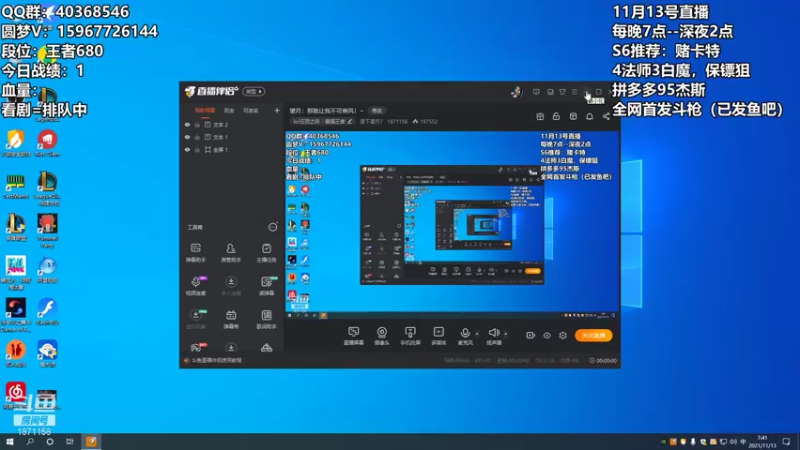This screenshot has height=450, width=800.
Task: Switch to the third scene tab
Action: [251, 110]
